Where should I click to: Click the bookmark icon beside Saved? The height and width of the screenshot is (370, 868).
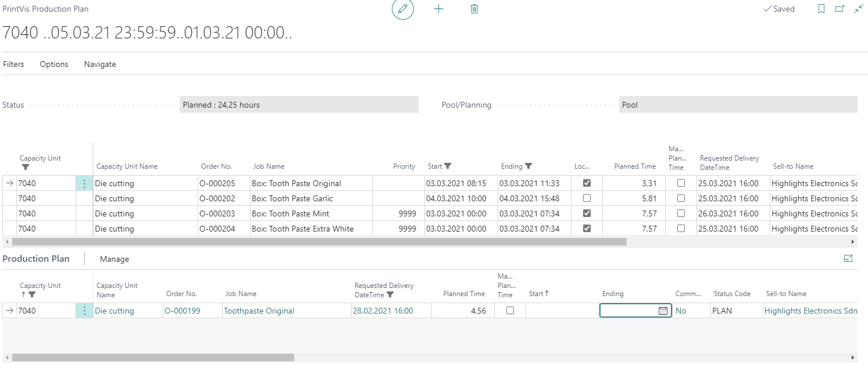[x=821, y=9]
